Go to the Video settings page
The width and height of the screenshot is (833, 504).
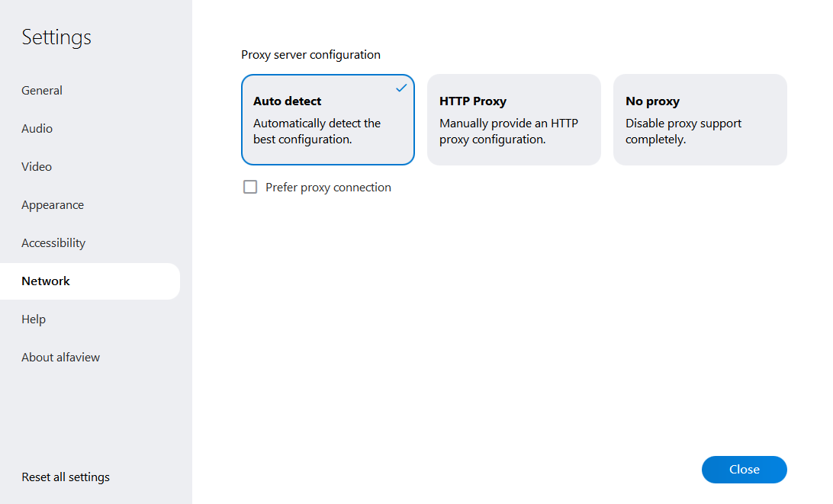(37, 167)
